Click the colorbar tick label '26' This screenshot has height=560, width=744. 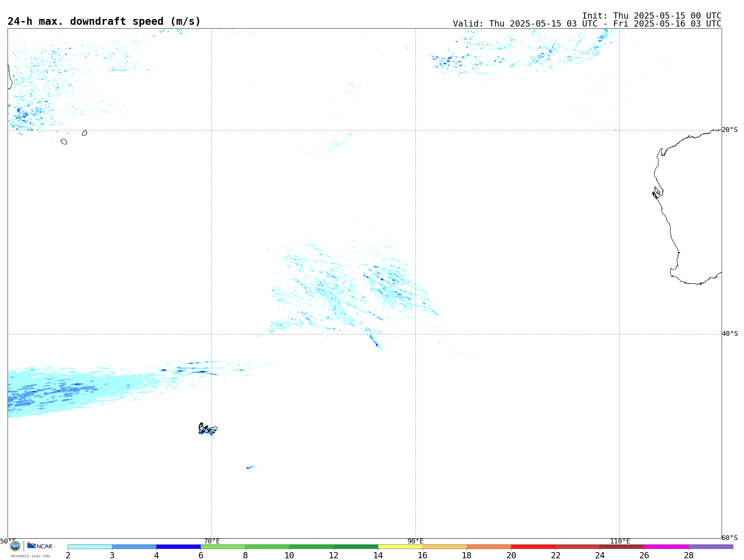tap(644, 555)
